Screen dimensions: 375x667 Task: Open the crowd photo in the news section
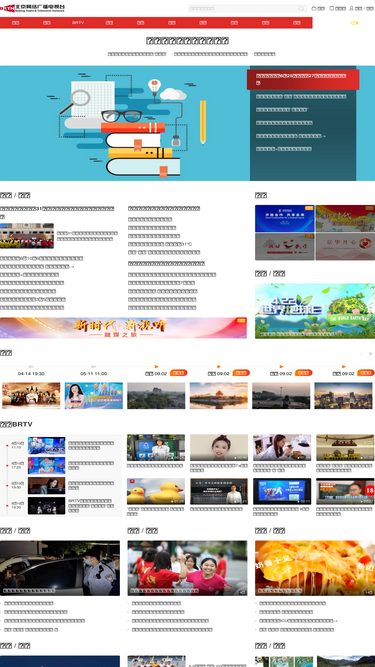tap(27, 236)
